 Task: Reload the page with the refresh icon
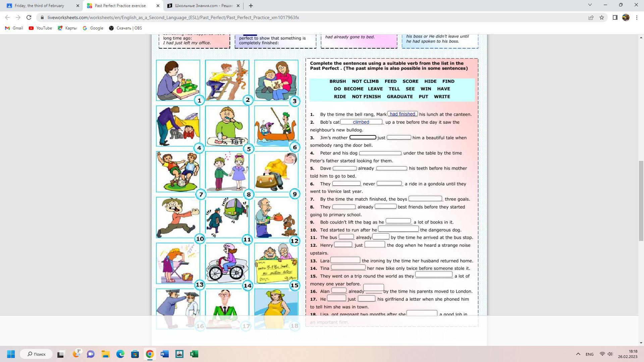tap(29, 17)
